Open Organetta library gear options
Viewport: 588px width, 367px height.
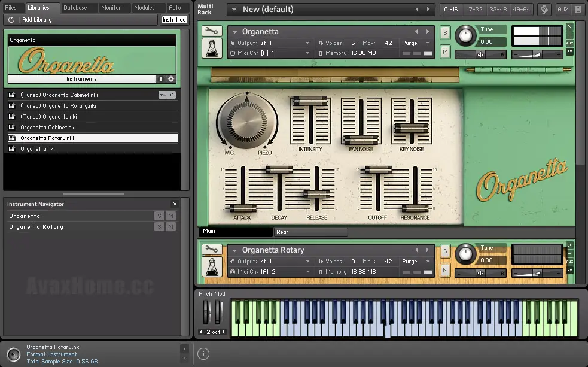click(171, 79)
